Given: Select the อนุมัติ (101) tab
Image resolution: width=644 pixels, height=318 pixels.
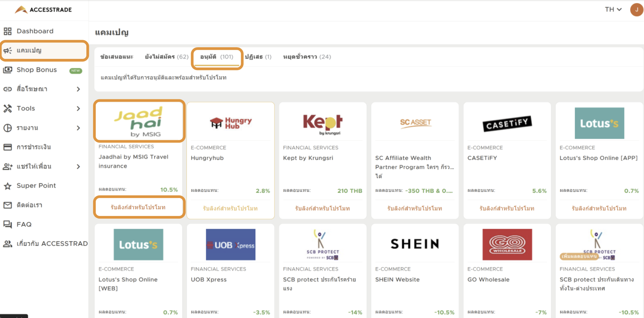Looking at the screenshot, I should tap(217, 57).
